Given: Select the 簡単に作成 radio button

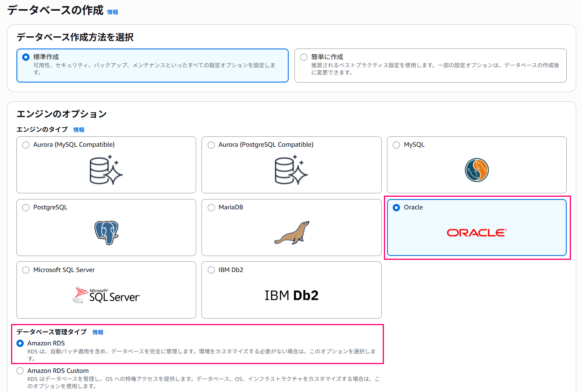Looking at the screenshot, I should tap(304, 57).
